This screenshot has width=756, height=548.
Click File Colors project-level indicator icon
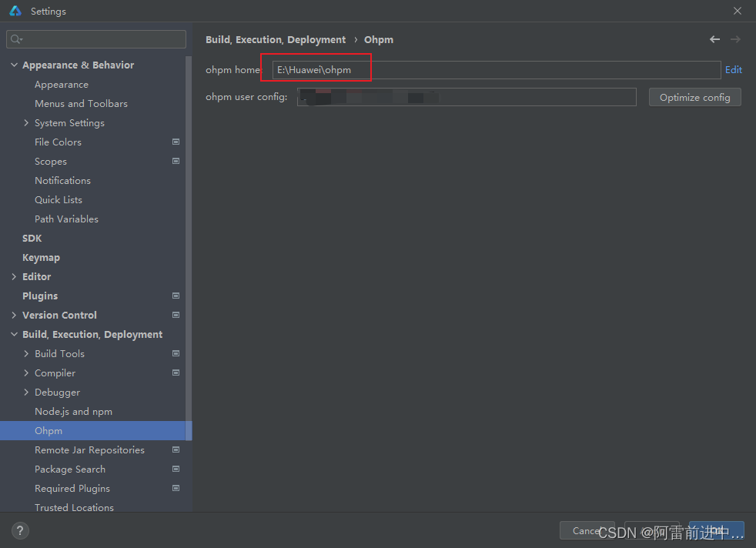[176, 142]
